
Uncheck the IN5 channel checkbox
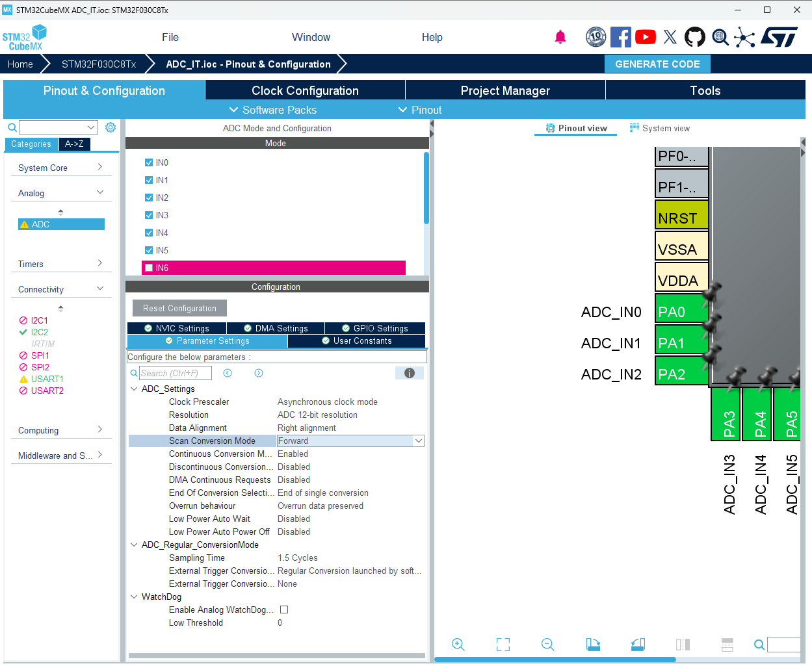[149, 250]
